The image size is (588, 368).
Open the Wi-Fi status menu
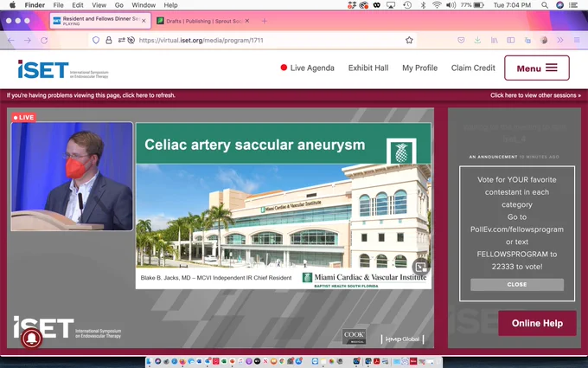click(x=437, y=5)
